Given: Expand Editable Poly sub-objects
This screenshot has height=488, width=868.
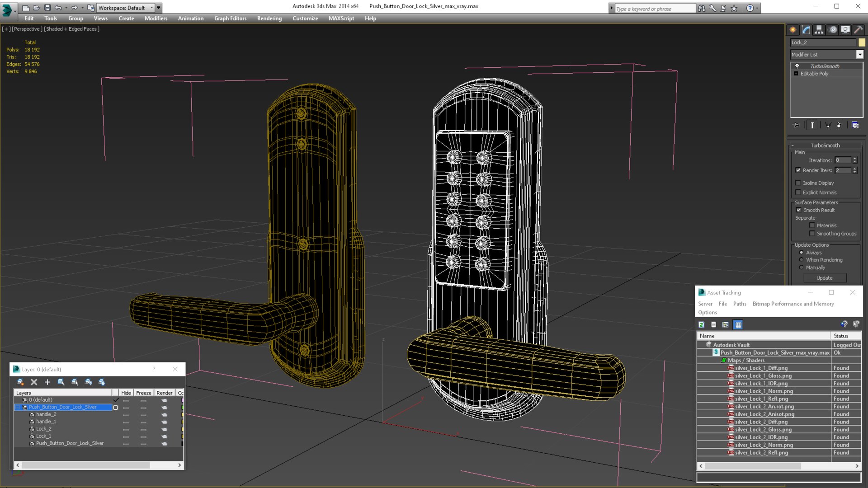Looking at the screenshot, I should coord(796,74).
